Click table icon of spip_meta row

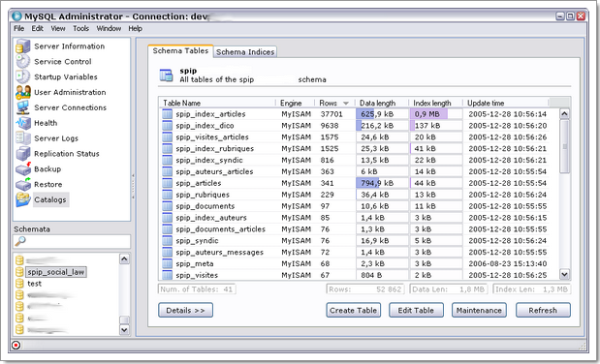167,263
